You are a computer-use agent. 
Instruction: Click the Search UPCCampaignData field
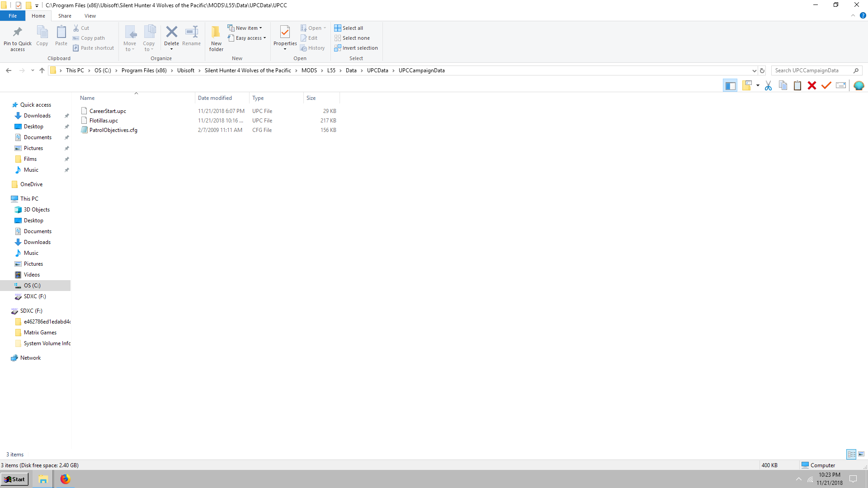[812, 70]
